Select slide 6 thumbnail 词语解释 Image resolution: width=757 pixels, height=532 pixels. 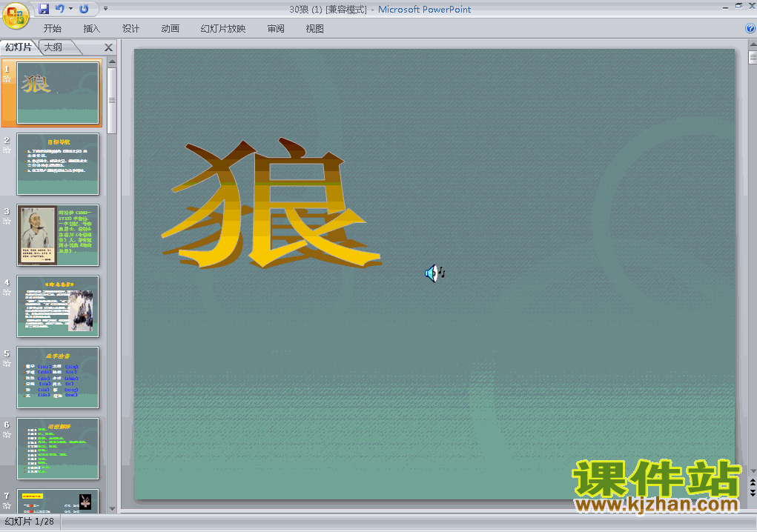coord(58,448)
